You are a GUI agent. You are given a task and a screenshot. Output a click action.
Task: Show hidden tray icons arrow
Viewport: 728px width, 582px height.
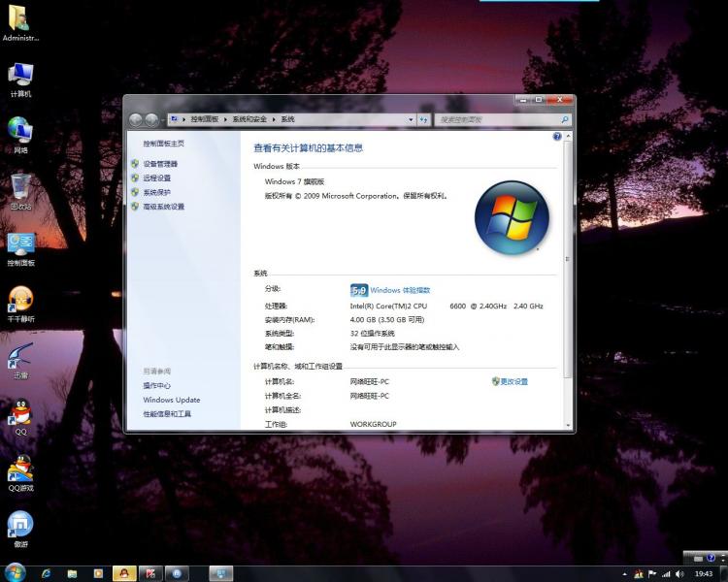point(624,574)
